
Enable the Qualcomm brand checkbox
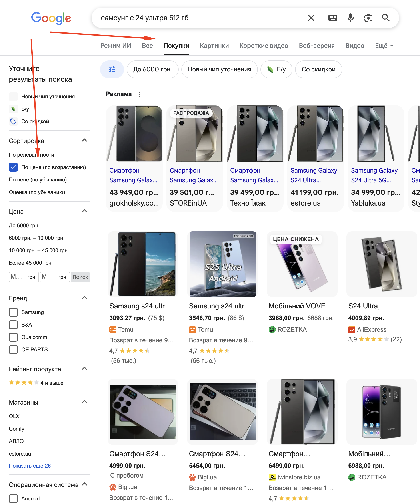pyautogui.click(x=13, y=337)
